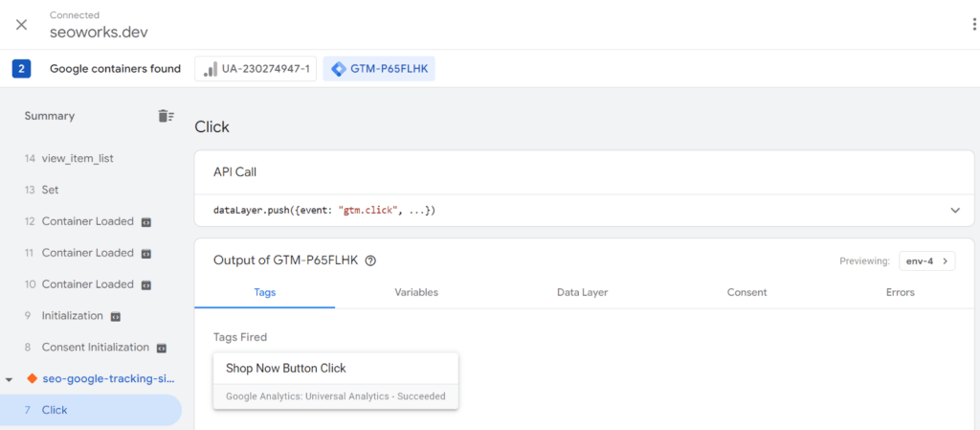Open the env-4 preview environment selector
980x430 pixels.
click(926, 260)
